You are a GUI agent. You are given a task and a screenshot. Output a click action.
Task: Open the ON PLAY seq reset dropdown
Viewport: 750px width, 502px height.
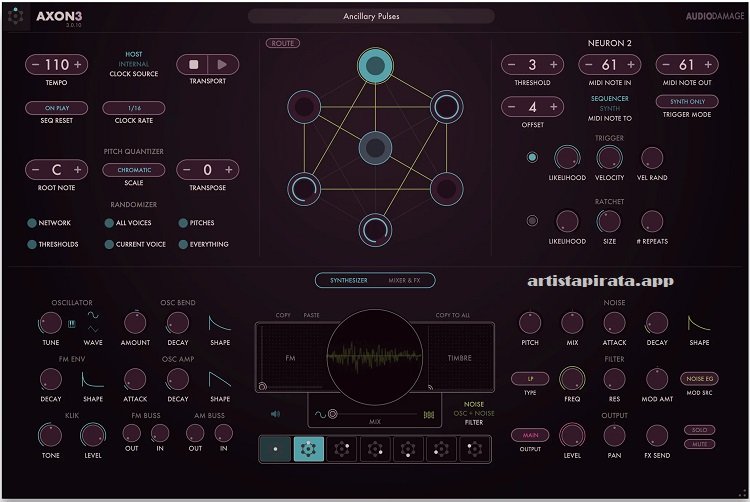[56, 108]
